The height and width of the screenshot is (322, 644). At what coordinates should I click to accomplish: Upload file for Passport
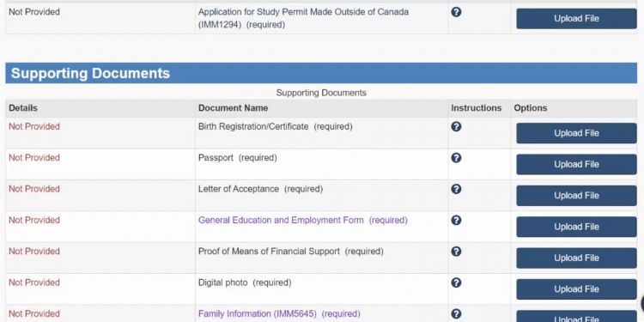(576, 164)
